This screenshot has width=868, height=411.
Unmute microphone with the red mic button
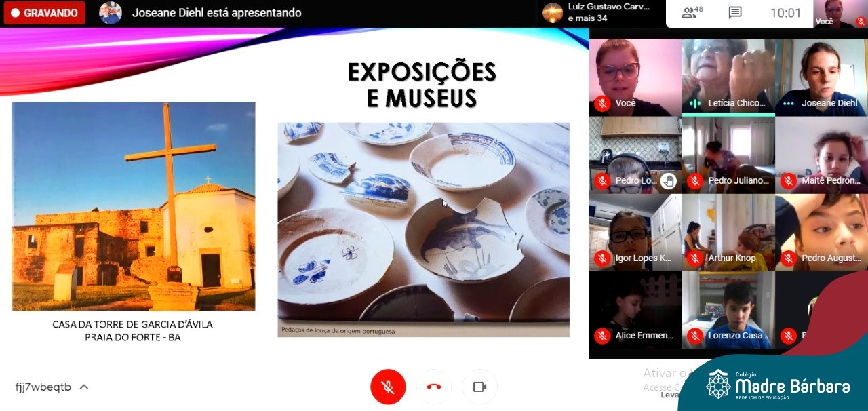[388, 387]
